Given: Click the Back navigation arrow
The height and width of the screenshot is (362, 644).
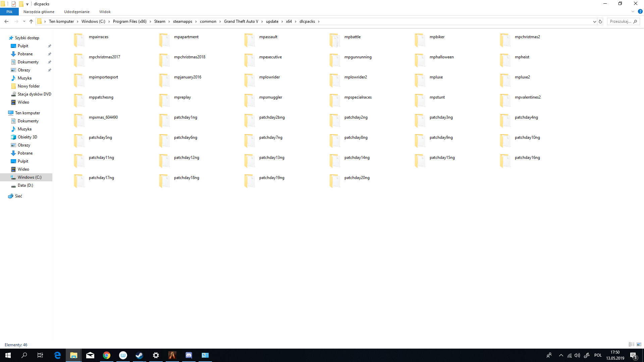Looking at the screenshot, I should [x=6, y=21].
